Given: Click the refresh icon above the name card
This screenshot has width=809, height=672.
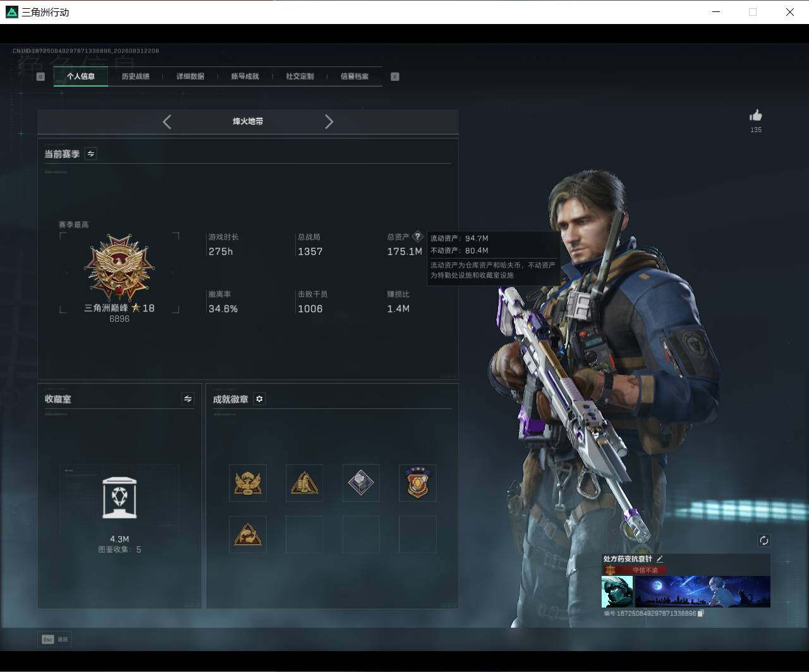Looking at the screenshot, I should pyautogui.click(x=764, y=540).
